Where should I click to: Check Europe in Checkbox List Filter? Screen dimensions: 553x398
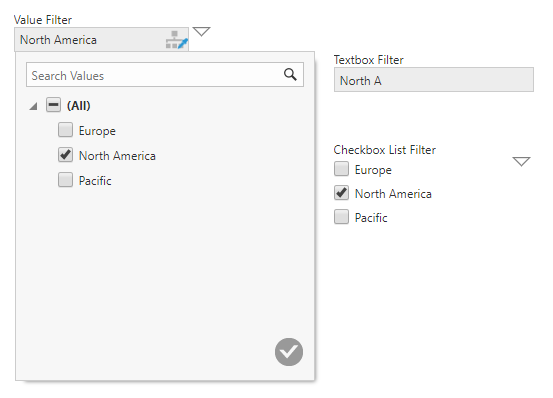tap(341, 169)
